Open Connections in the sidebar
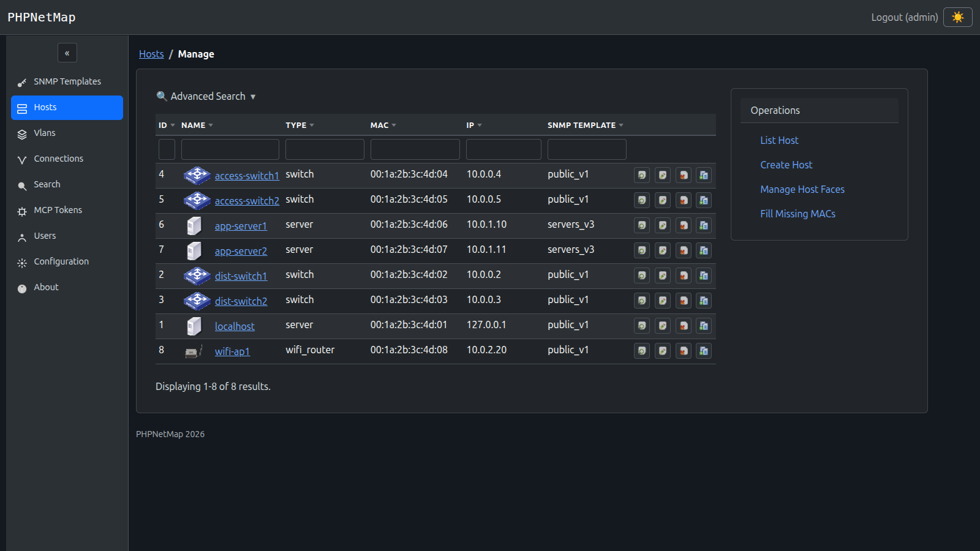 click(67, 159)
